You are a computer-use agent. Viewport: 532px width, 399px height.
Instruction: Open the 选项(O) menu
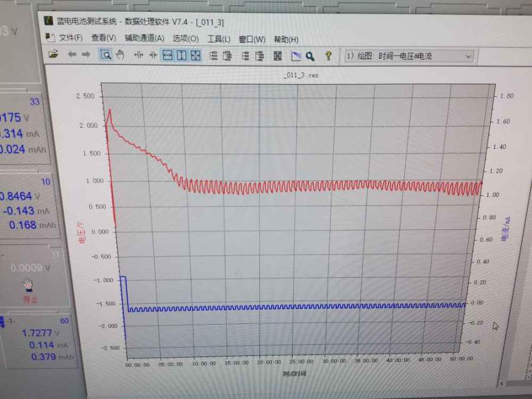tap(186, 38)
